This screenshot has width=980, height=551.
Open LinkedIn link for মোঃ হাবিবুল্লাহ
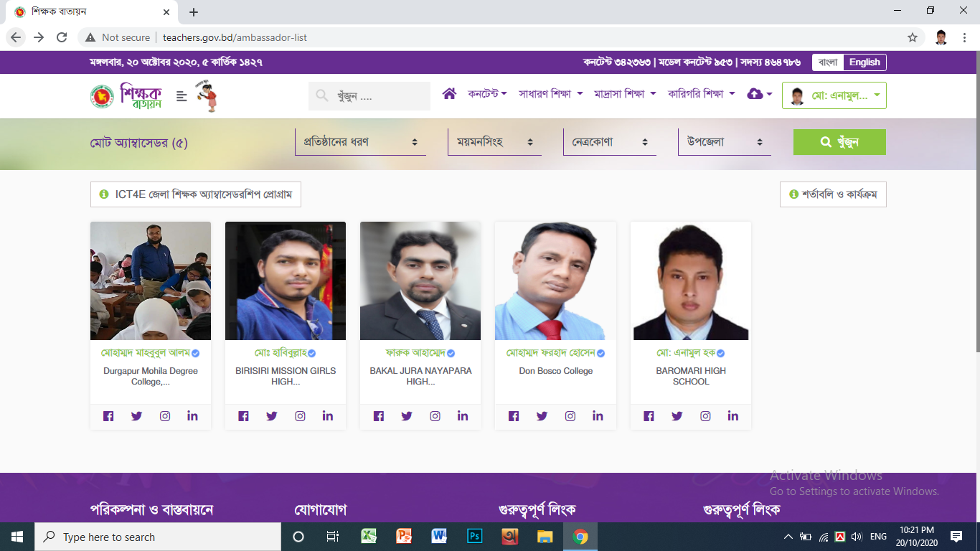coord(328,416)
